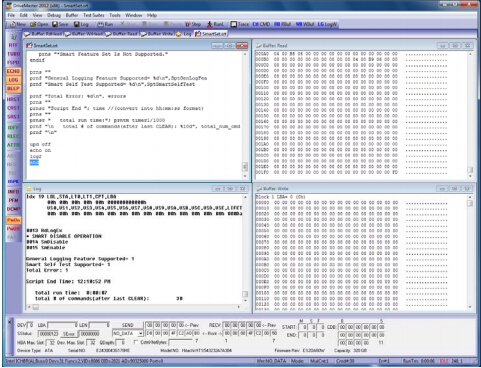Click the SEND button
Image resolution: width=481 pixels, height=368 pixels.
tap(127, 325)
